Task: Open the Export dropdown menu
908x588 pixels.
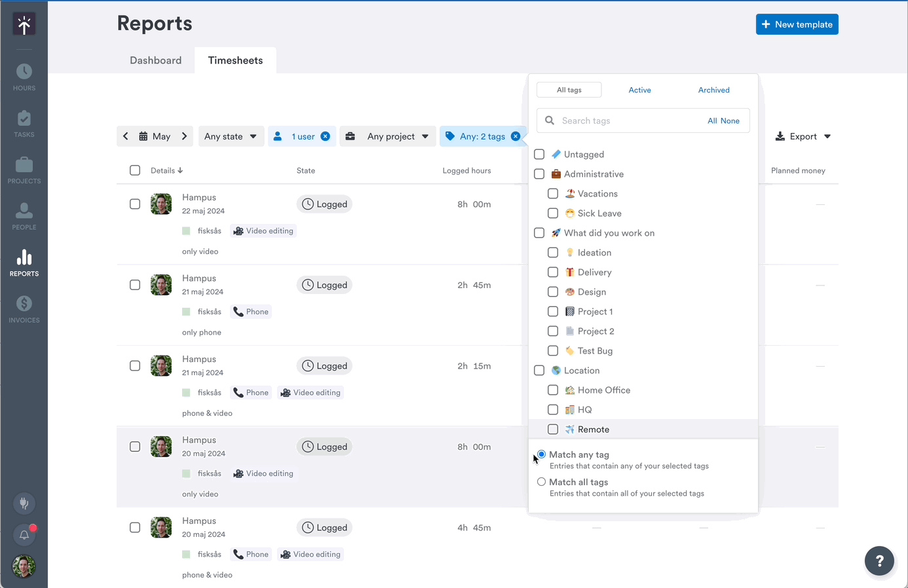Action: tap(803, 136)
